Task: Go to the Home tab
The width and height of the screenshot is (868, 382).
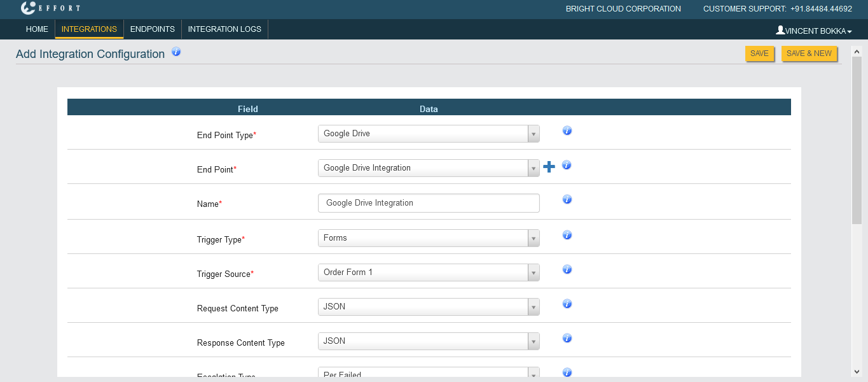Action: [37, 29]
